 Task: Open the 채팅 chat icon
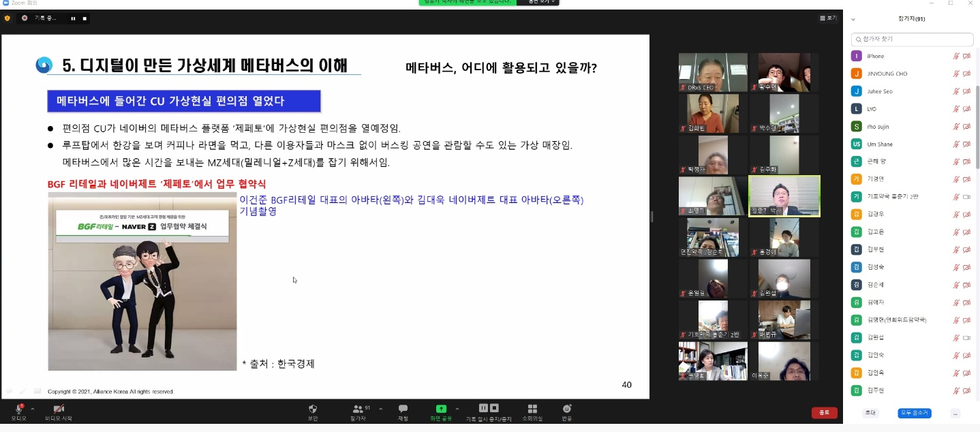[403, 409]
